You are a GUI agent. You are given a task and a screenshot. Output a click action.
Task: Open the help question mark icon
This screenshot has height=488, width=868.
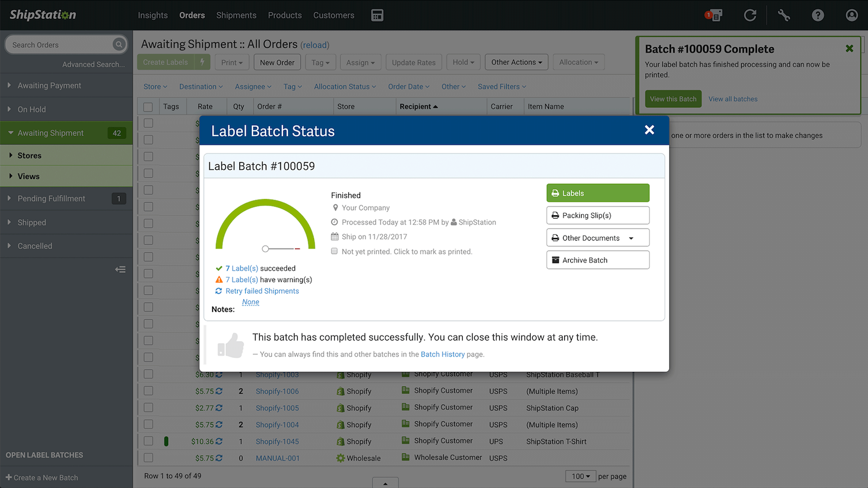pyautogui.click(x=818, y=15)
